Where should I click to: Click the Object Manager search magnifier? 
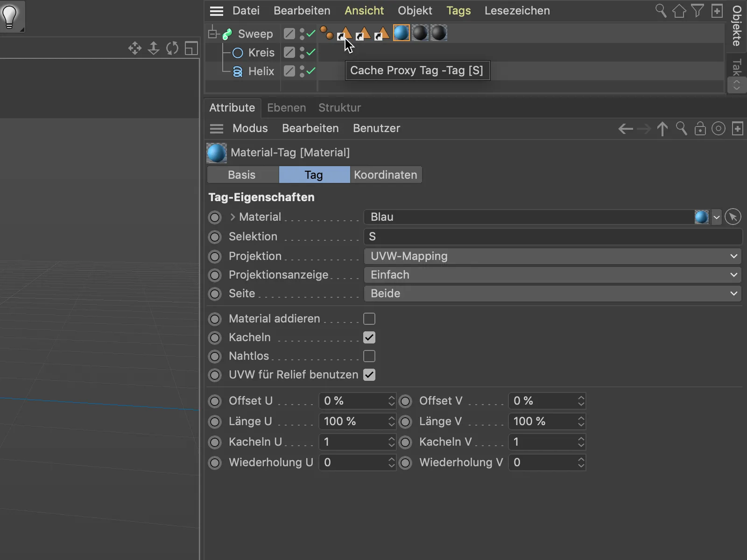pos(661,11)
